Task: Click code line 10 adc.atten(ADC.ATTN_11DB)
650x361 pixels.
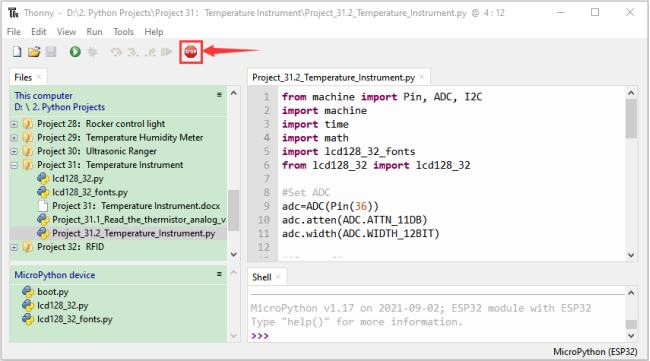Action: coord(354,220)
